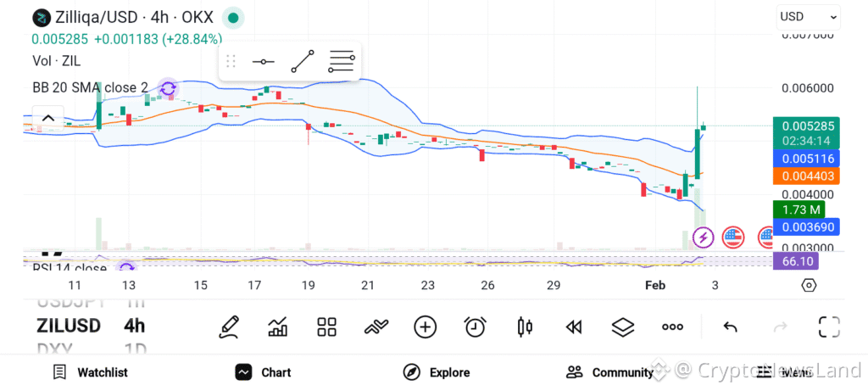
Task: Start bar replay with the rewind icon
Action: (574, 327)
